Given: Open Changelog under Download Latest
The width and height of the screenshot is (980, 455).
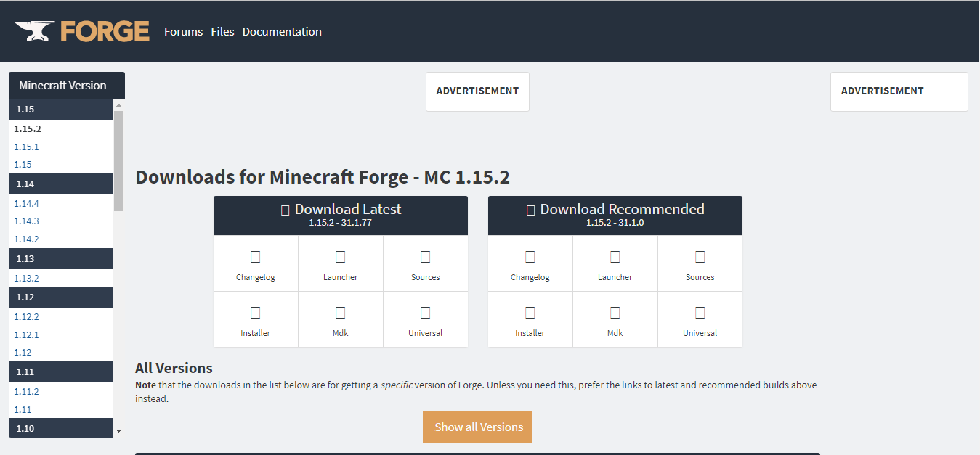Looking at the screenshot, I should click(x=256, y=264).
